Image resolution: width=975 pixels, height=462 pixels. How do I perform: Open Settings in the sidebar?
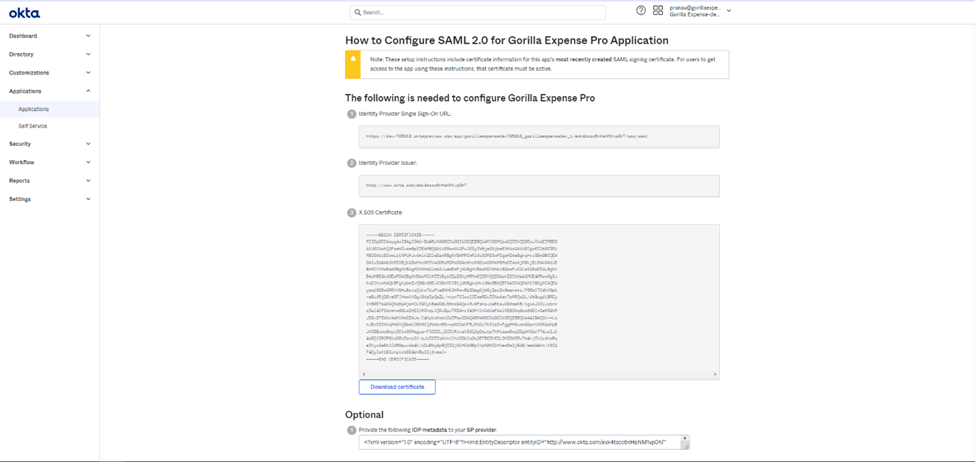click(x=20, y=199)
